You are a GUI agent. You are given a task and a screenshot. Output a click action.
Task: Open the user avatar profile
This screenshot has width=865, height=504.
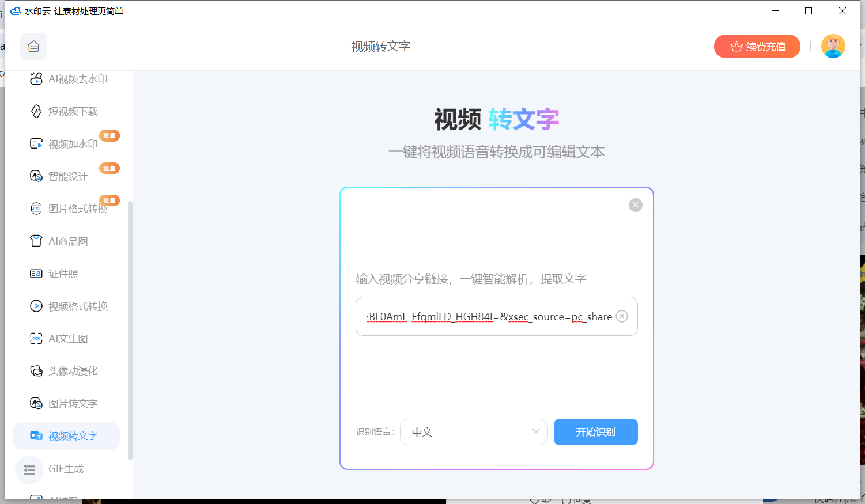coord(833,47)
